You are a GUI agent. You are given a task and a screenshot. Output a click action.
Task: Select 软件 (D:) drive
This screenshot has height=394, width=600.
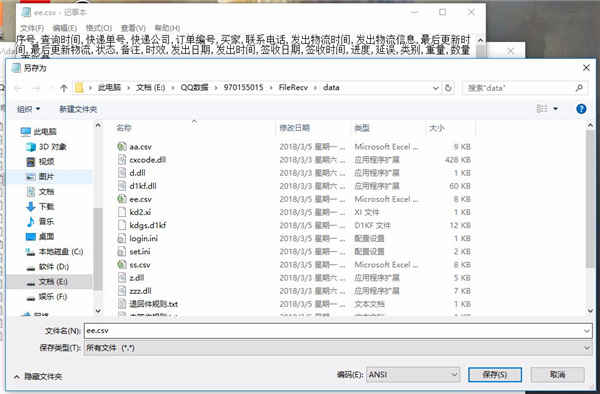pos(47,267)
